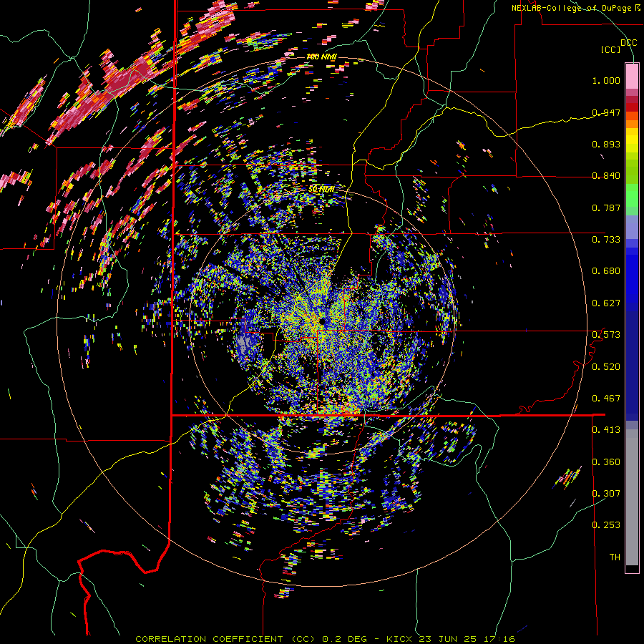Click the 0.947 scale value
The image size is (644, 644).
coord(606,112)
